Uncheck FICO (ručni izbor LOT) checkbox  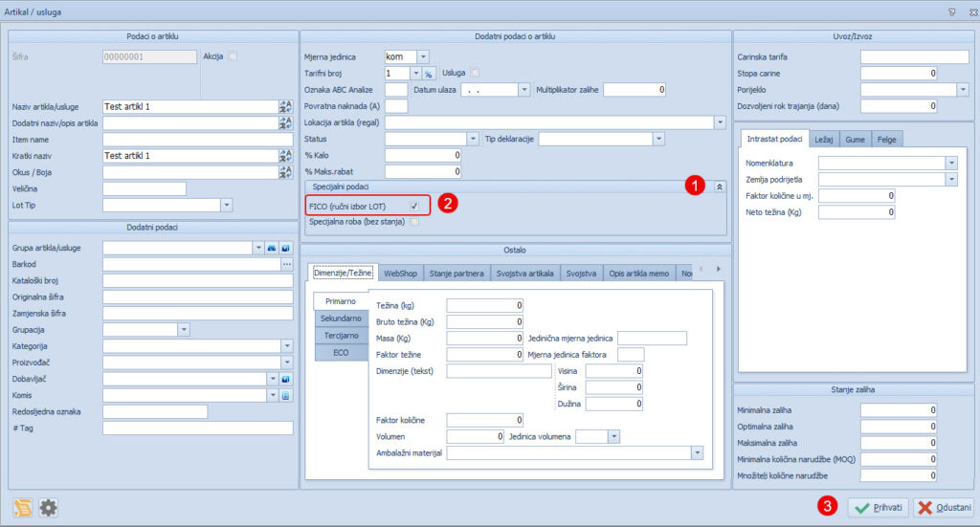(x=413, y=206)
